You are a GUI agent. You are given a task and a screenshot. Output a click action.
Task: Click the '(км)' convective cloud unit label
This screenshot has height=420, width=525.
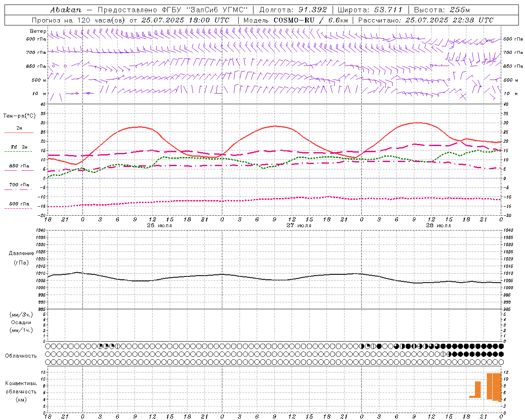(21, 399)
